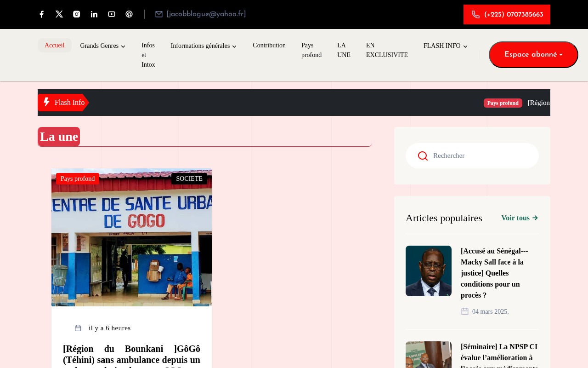Open the Séminaire article thumbnail

click(429, 355)
